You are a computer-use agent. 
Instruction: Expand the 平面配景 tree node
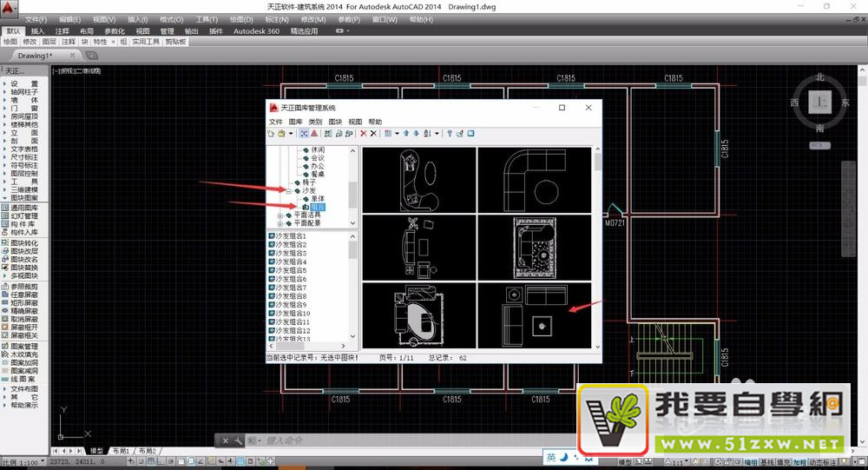point(280,223)
